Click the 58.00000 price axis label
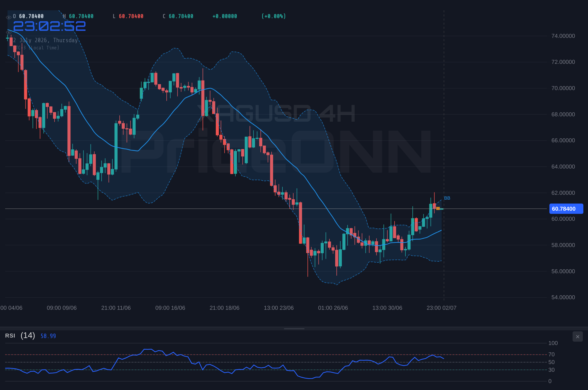 pyautogui.click(x=563, y=245)
